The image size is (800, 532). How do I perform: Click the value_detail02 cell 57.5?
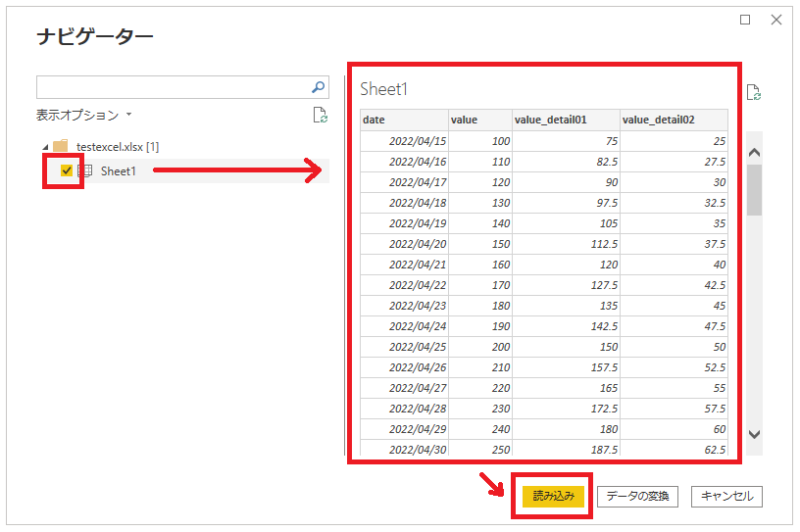(x=674, y=409)
